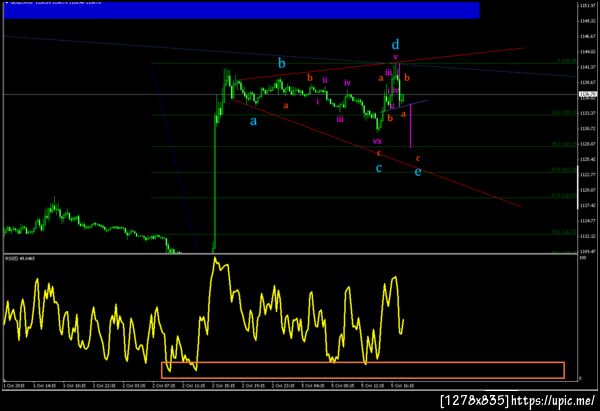The width and height of the screenshot is (600, 411).
Task: Click time axis label "1 Oct 14:15"
Action: tap(45, 386)
